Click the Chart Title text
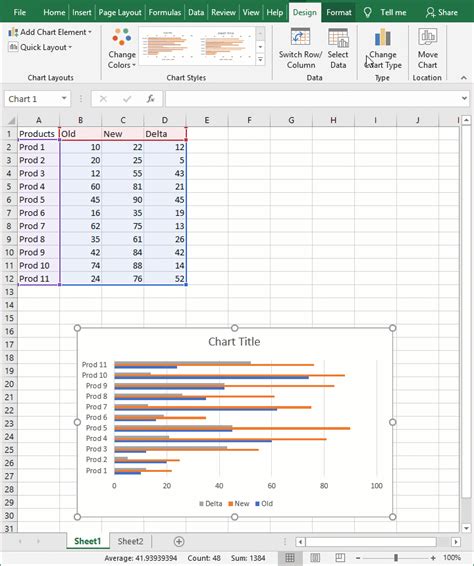The image size is (474, 566). pyautogui.click(x=234, y=341)
